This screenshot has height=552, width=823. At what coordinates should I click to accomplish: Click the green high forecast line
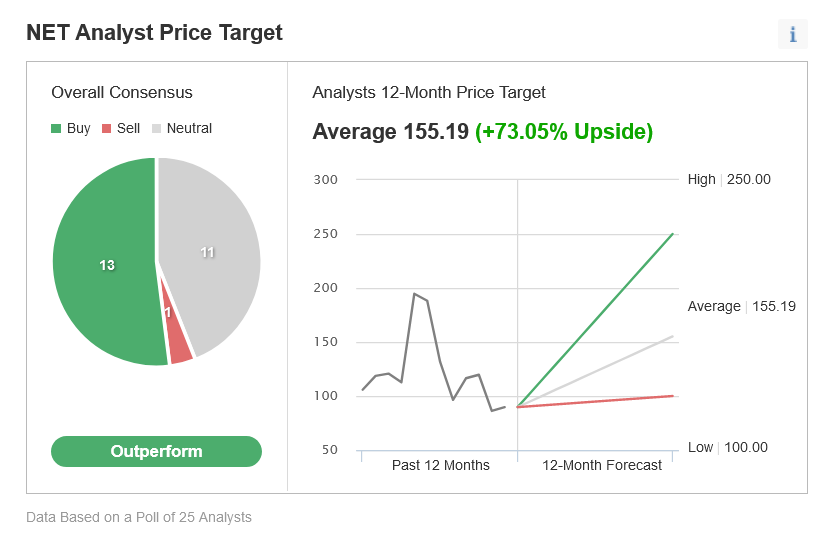(x=595, y=320)
